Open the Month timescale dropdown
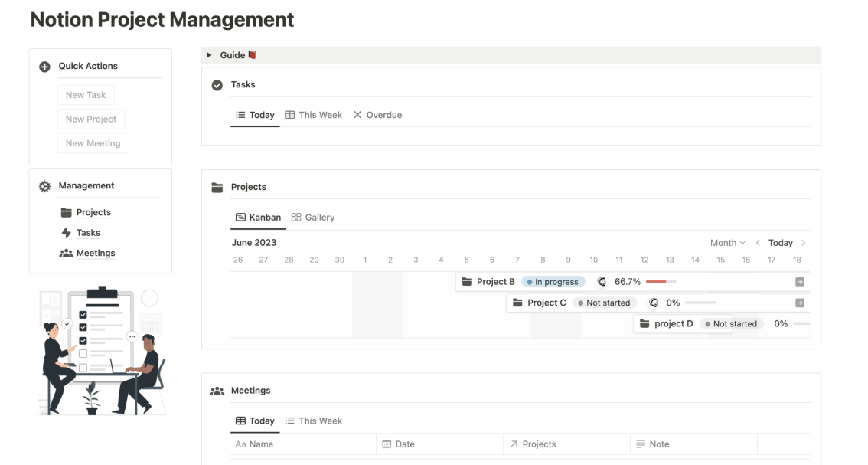868x465 pixels. coord(727,243)
